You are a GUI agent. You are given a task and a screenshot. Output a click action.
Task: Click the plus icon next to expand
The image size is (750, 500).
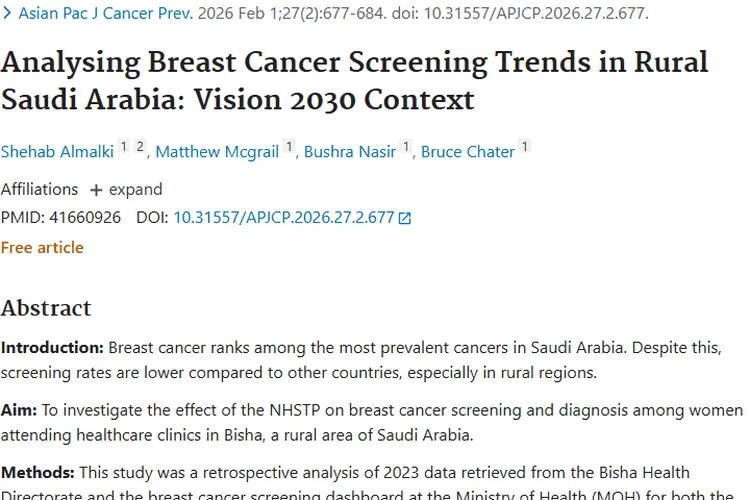(96, 190)
